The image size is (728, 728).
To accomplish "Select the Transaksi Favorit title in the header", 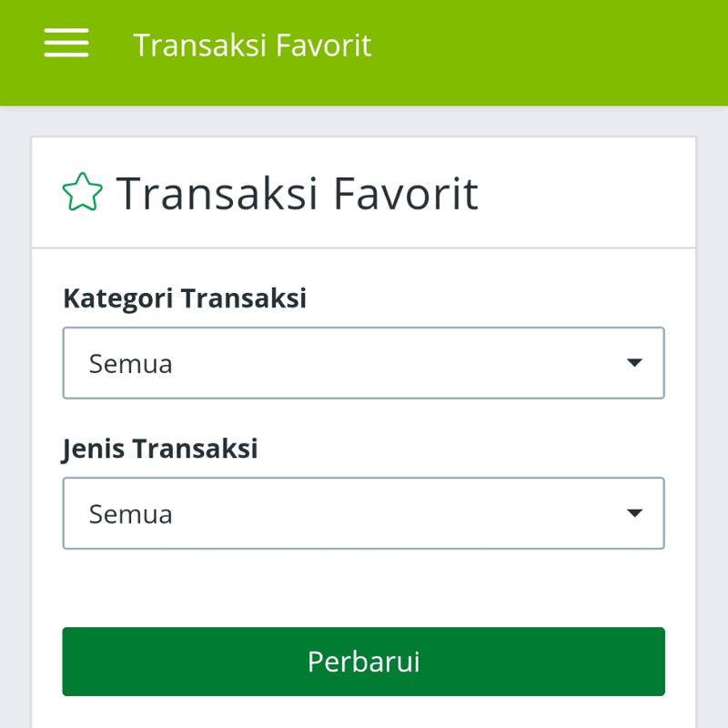I will pyautogui.click(x=253, y=45).
